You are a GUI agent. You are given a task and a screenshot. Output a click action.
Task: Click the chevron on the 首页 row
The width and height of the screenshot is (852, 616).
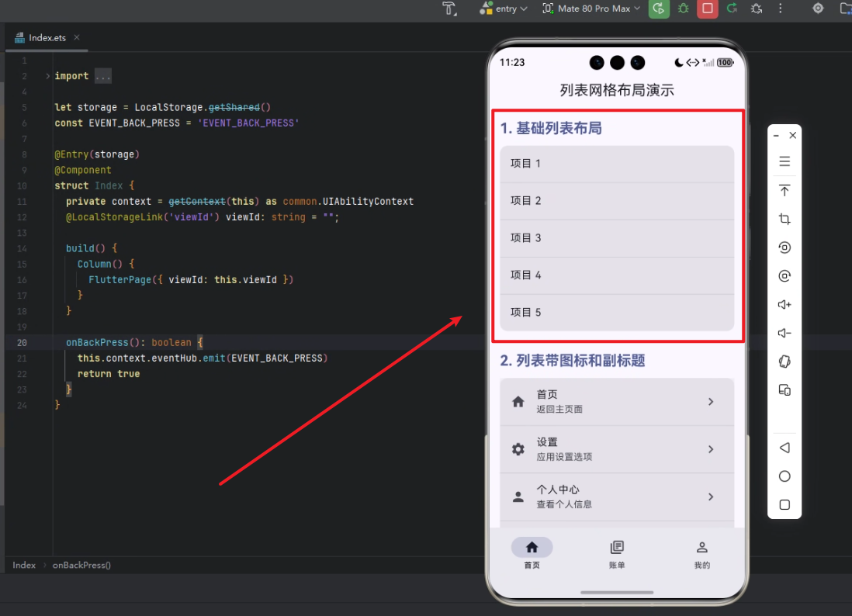click(x=711, y=401)
